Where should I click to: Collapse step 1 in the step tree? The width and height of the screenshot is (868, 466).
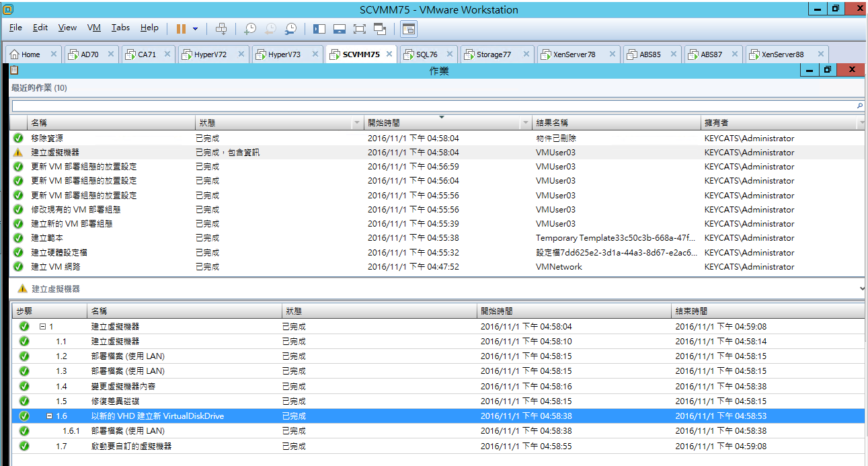(42, 327)
